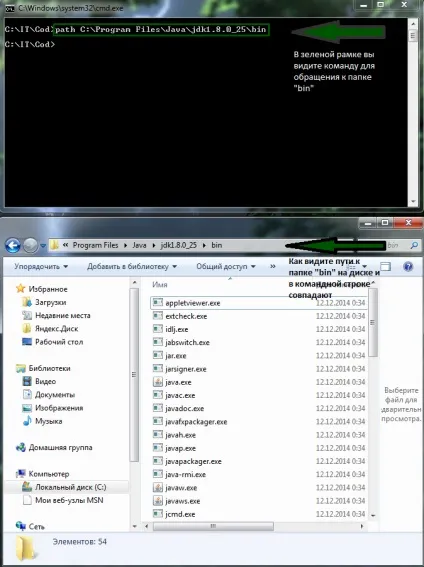Click the jabswitch.exe file icon

pyautogui.click(x=158, y=342)
